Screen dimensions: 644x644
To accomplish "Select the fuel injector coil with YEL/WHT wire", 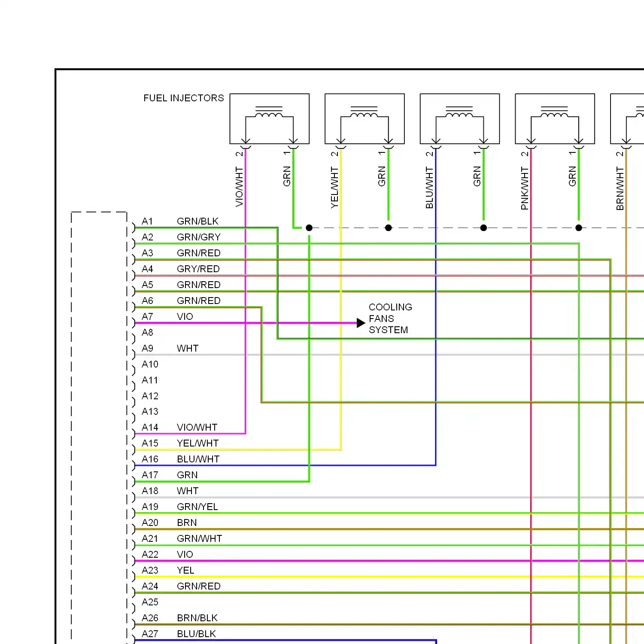I will click(x=365, y=119).
